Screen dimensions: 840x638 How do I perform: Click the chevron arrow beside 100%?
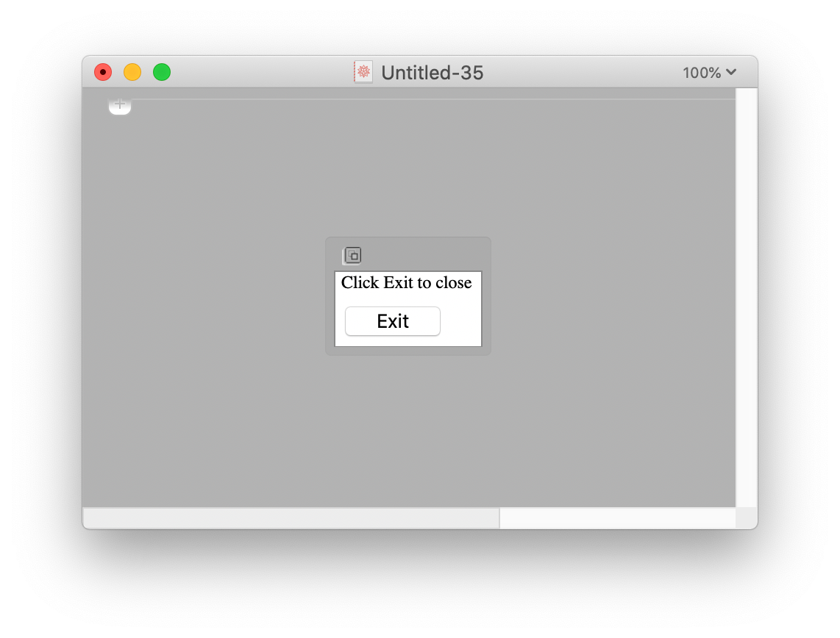click(731, 72)
